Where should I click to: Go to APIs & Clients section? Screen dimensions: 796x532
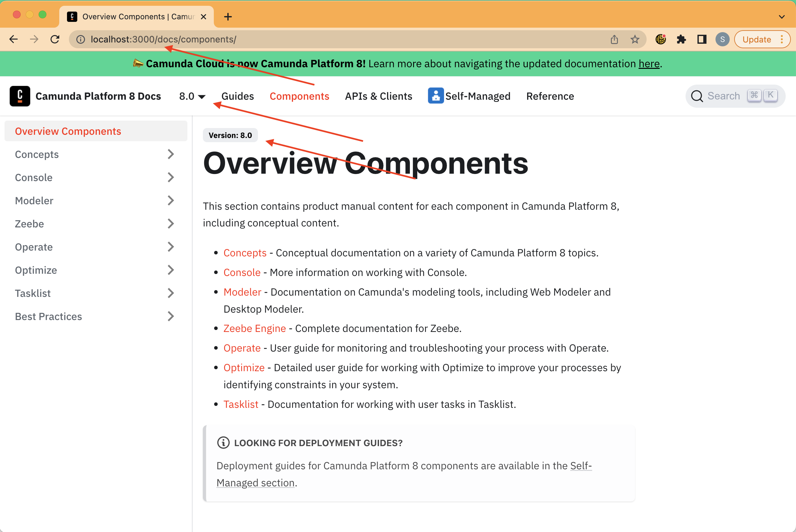click(x=378, y=96)
